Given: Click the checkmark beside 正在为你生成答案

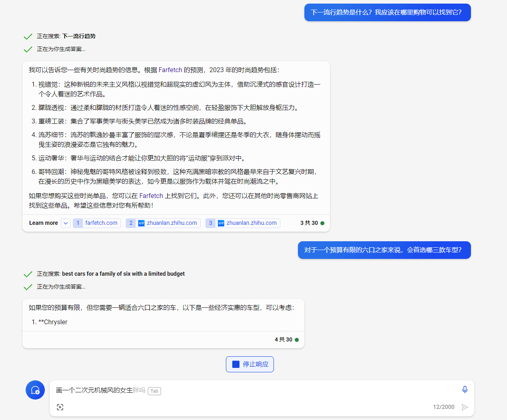Looking at the screenshot, I should 28,49.
